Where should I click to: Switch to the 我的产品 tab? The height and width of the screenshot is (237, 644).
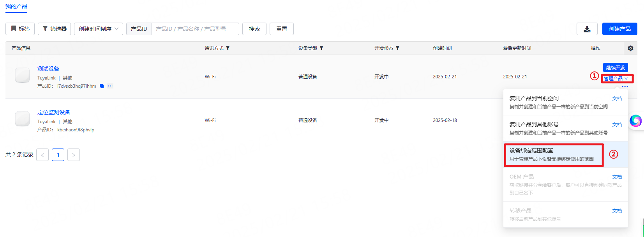16,6
